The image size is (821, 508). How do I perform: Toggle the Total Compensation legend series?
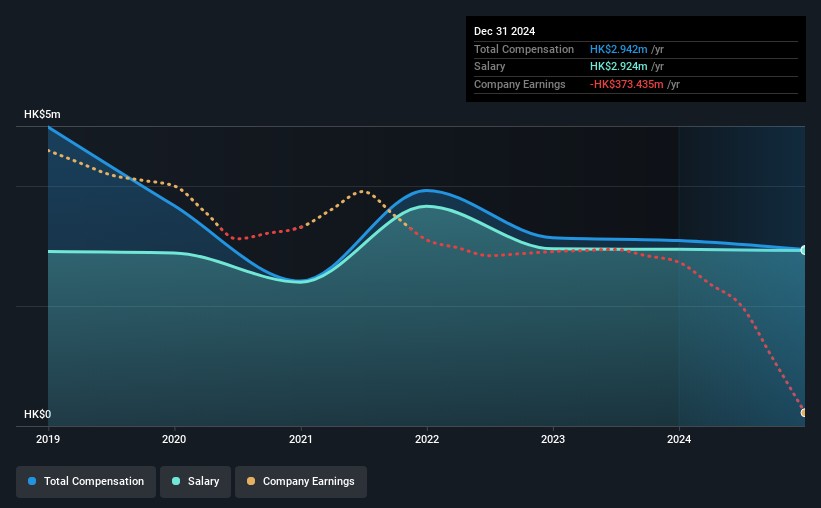tap(86, 481)
